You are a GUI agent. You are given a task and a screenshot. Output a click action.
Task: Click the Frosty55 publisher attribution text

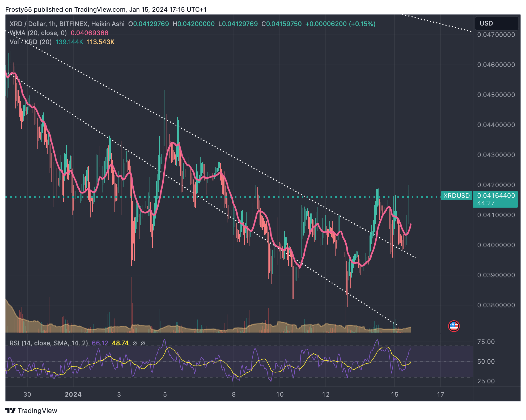tap(106, 10)
